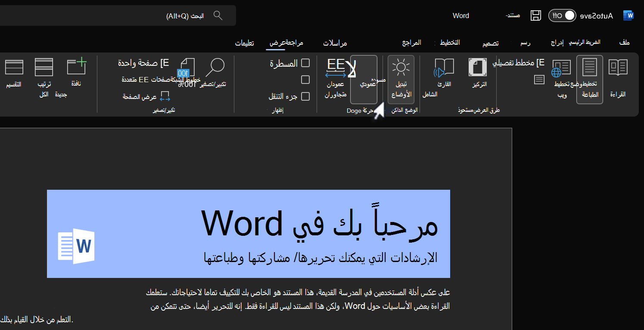This screenshot has height=330, width=644.
Task: Click the Dark Mode group label (الوضع الداكن)
Action: pyautogui.click(x=405, y=111)
